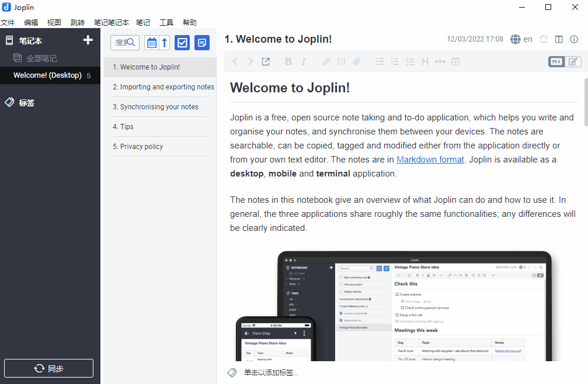Screen dimensions: 588x384
Task: Open the 视图 (View) menu
Action: coord(54,23)
